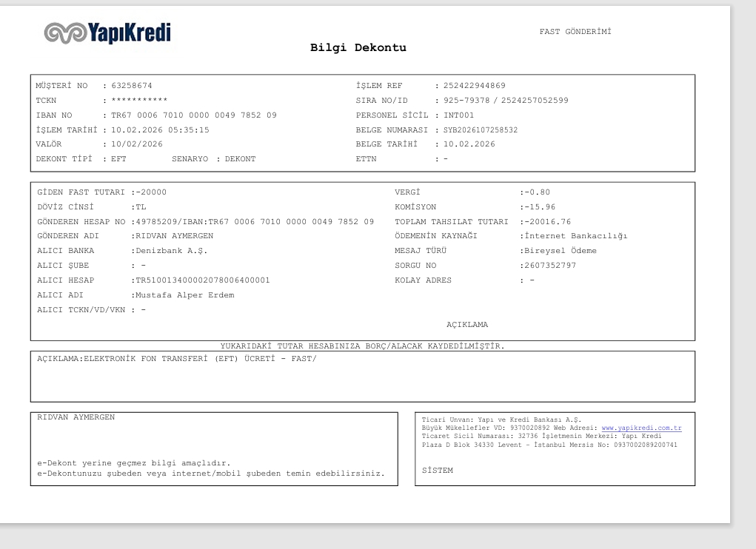Select recipient name Mustafa Alper Erdem

(x=184, y=295)
